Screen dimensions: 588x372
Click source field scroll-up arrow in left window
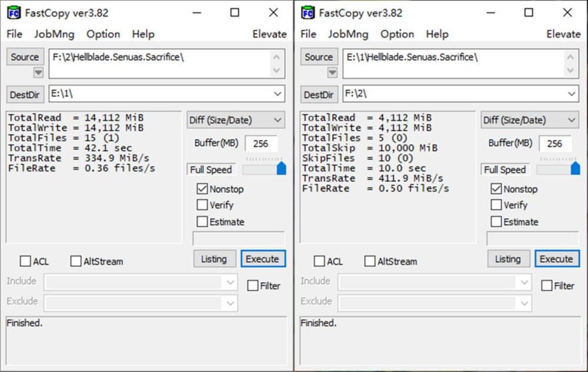pos(276,57)
